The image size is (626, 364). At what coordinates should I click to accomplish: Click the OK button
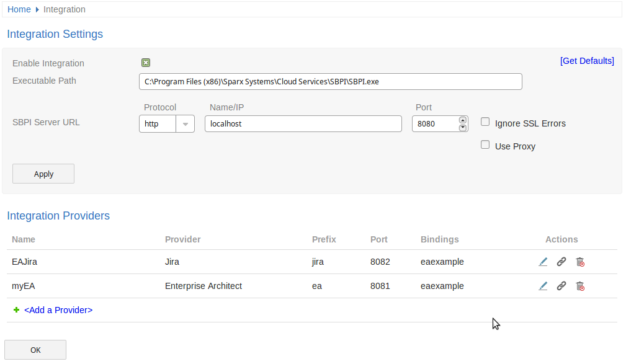35,350
